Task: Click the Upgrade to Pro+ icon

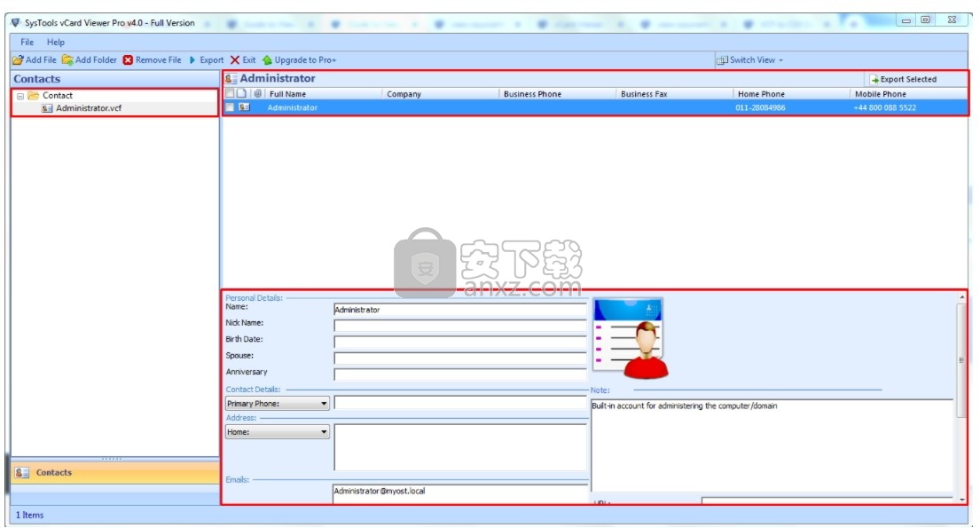Action: click(268, 60)
